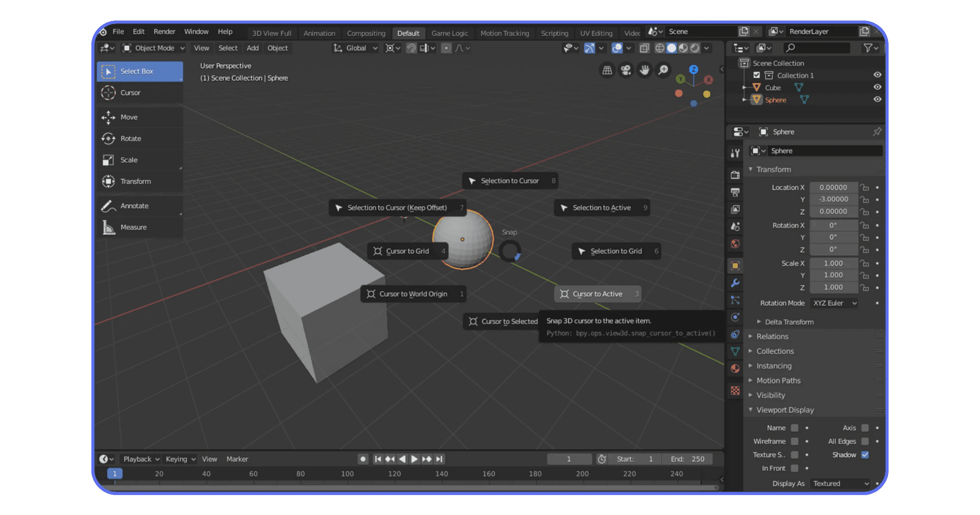The image size is (980, 515).
Task: Open the Rotation Mode dropdown
Action: (834, 303)
